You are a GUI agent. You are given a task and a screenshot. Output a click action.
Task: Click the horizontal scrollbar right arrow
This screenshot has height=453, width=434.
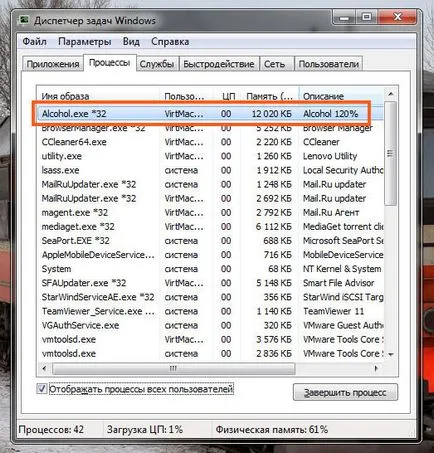tap(376, 368)
